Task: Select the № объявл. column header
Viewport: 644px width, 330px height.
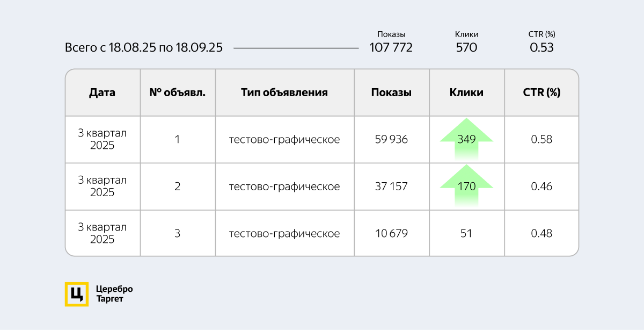Action: pos(178,92)
